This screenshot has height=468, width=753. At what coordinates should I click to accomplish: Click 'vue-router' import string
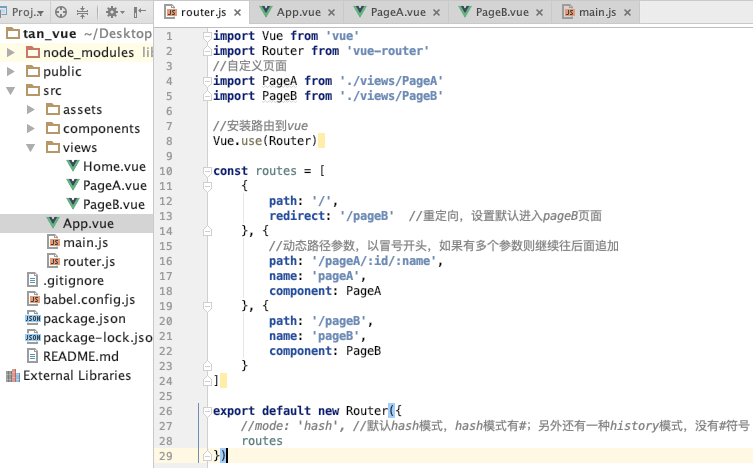[x=388, y=51]
